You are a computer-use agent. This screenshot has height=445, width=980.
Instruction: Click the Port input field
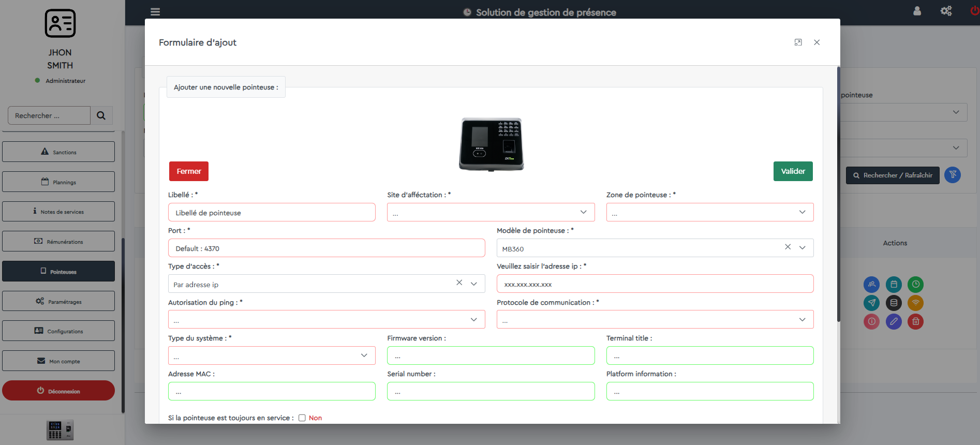(x=326, y=248)
